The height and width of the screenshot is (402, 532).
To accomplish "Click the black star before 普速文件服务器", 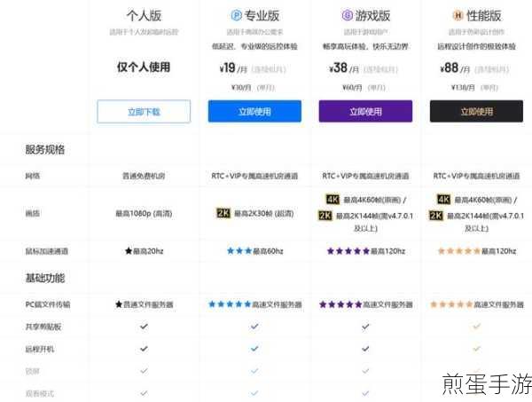I will click(119, 304).
